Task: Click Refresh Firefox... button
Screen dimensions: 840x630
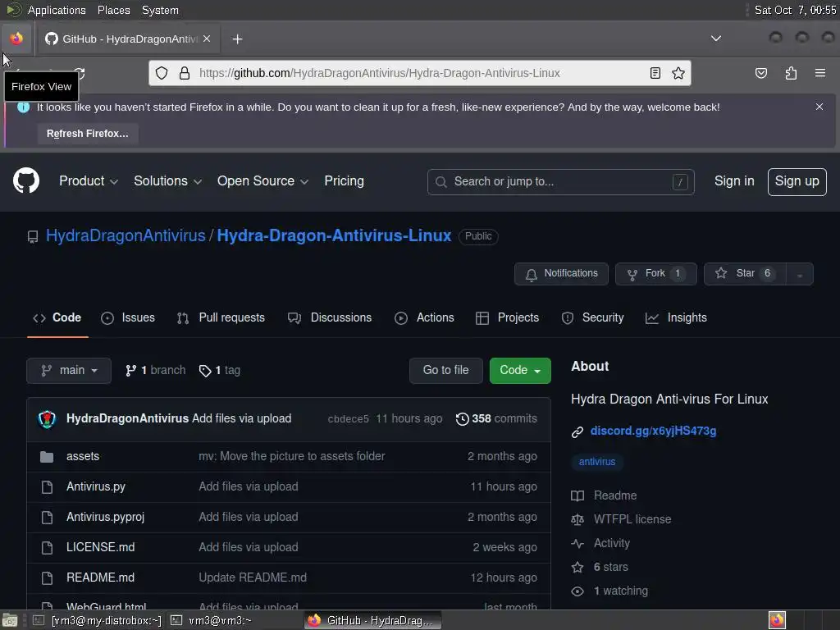Action: [87, 134]
